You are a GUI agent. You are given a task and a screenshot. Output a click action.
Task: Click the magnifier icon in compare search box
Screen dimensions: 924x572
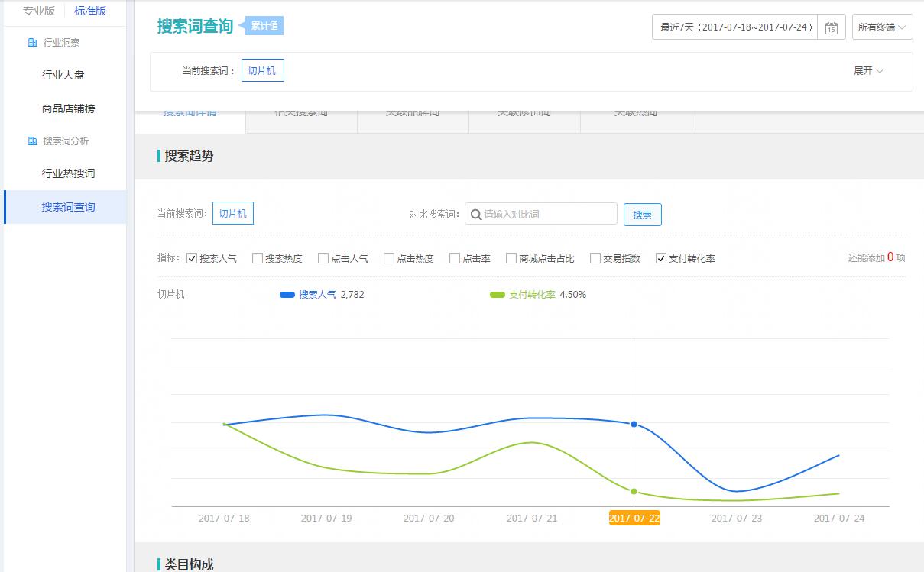click(x=475, y=215)
